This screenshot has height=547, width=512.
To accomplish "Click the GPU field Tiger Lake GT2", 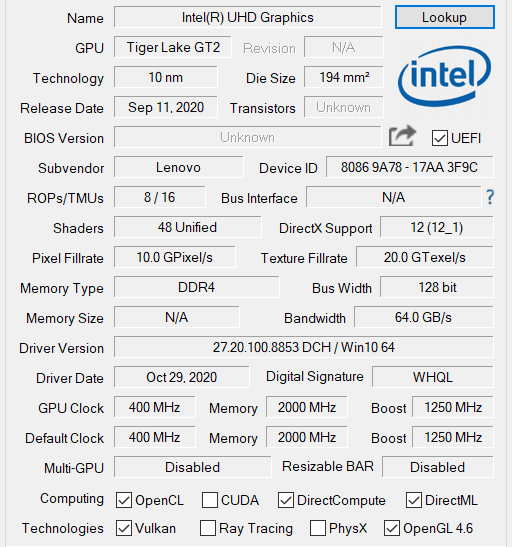I will (173, 47).
